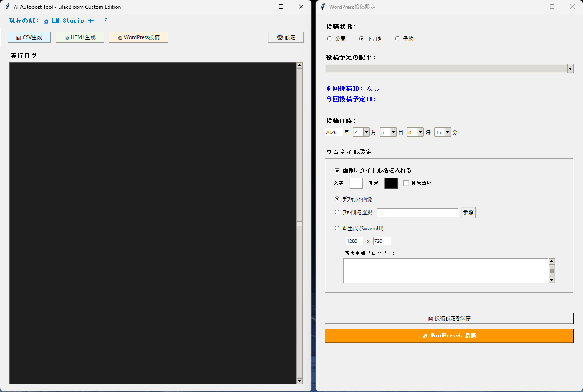Open the month dropdown in 投稿日時

(x=366, y=132)
